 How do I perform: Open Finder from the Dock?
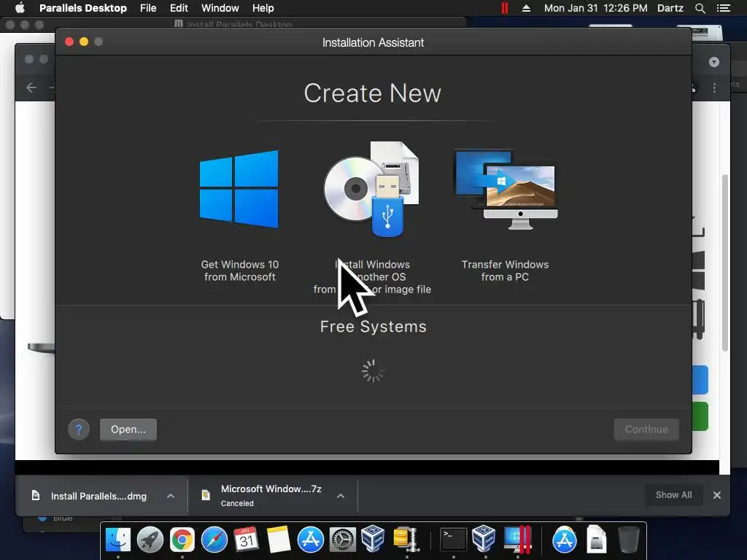(117, 540)
